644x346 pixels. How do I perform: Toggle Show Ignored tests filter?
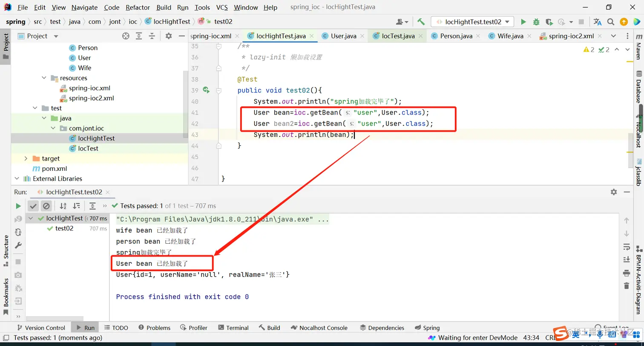point(46,206)
